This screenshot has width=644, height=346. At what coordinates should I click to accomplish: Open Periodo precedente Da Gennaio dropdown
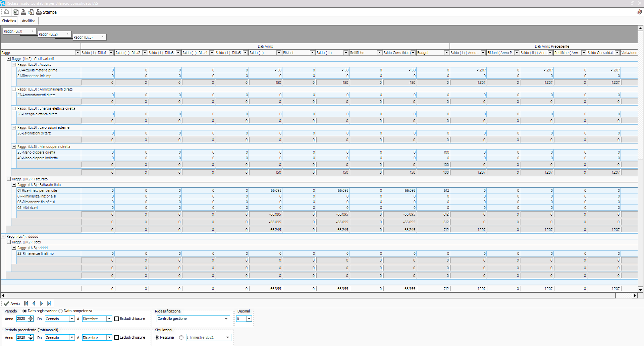pyautogui.click(x=72, y=338)
